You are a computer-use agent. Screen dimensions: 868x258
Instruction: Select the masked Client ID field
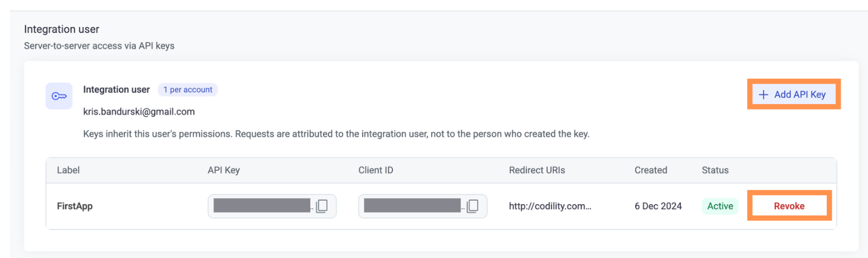coord(422,207)
